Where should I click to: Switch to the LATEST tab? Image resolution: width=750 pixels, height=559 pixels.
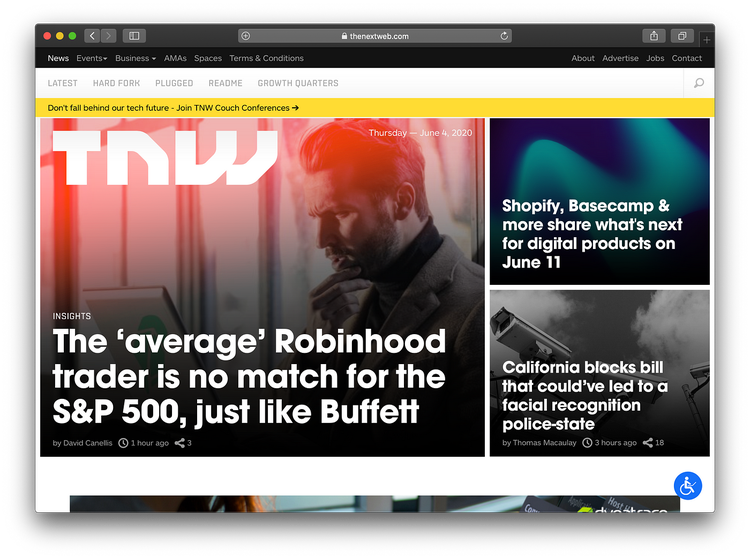[63, 83]
